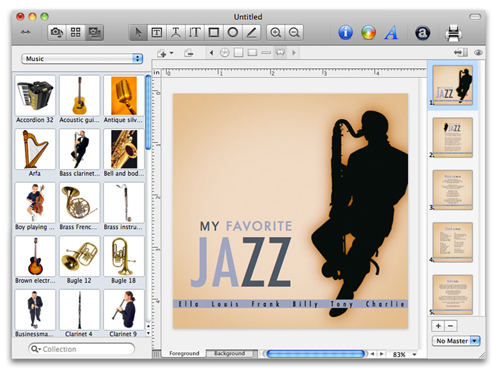Click the clipart list scroll-down arrow

click(x=148, y=333)
